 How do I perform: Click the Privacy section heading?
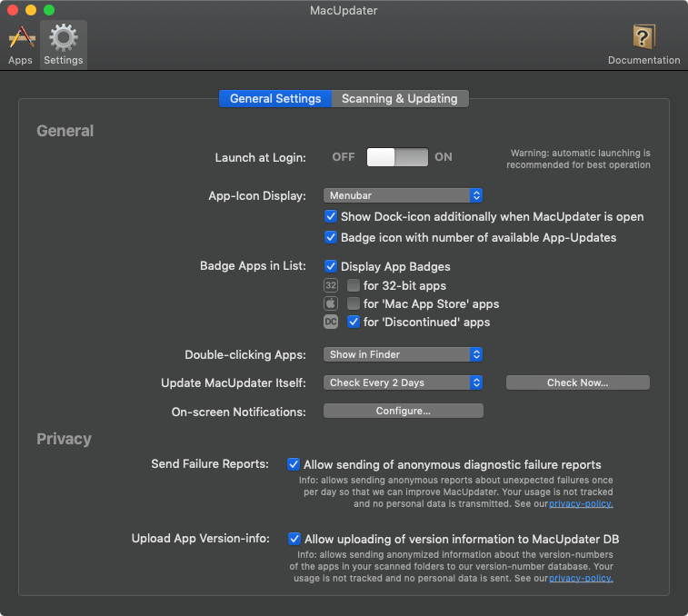pos(64,439)
